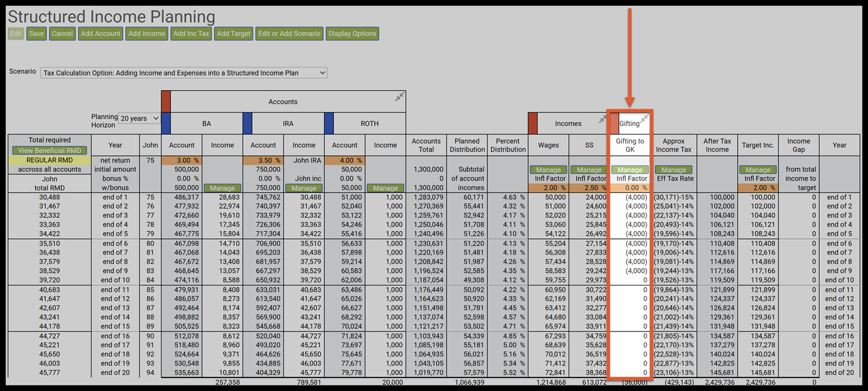
Task: Click the REGULAR RMD label
Action: pos(50,160)
